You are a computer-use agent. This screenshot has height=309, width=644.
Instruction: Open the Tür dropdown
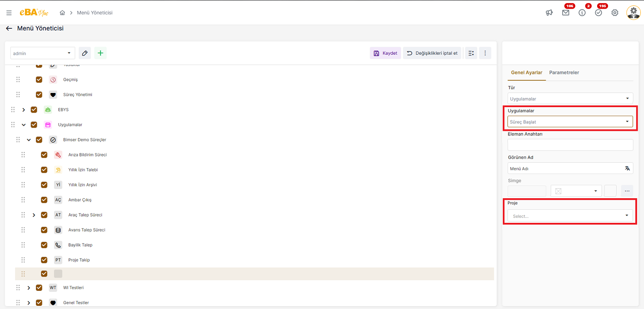tap(570, 98)
